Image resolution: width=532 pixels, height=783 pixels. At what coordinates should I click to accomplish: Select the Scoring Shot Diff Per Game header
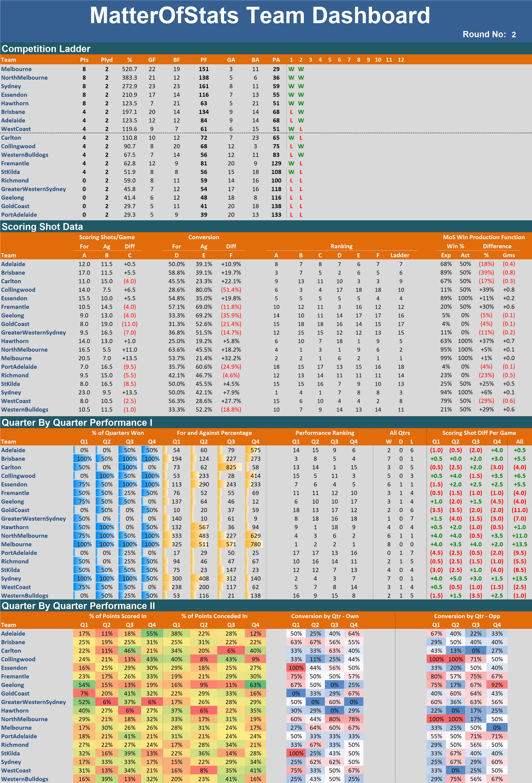coord(479,433)
